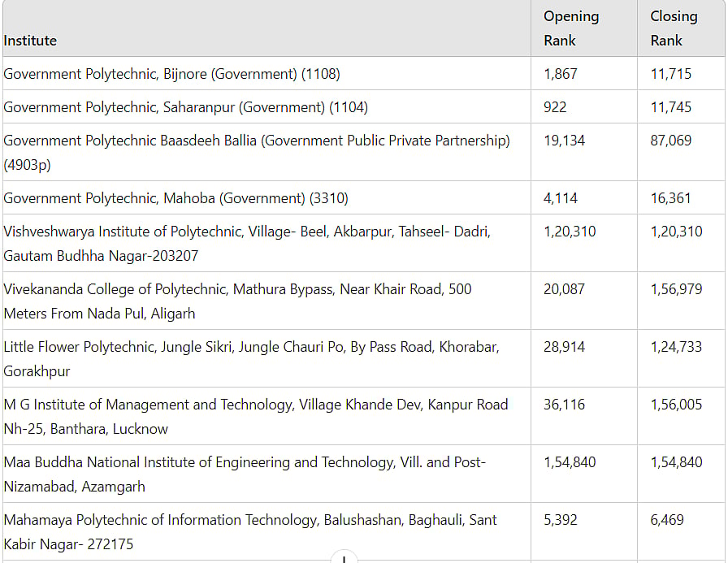Screen dimensions: 728x563
Task: Click the Opening Rank column header
Action: tap(571, 28)
